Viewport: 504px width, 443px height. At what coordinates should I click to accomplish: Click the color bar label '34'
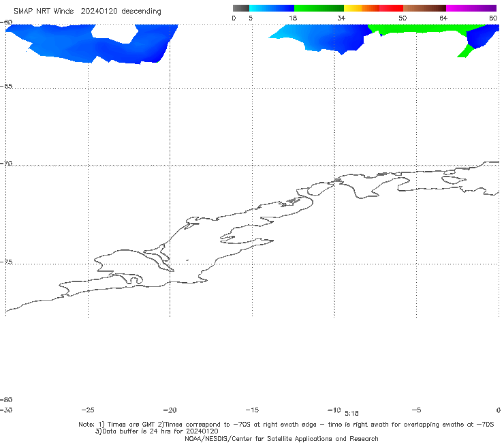(x=341, y=18)
